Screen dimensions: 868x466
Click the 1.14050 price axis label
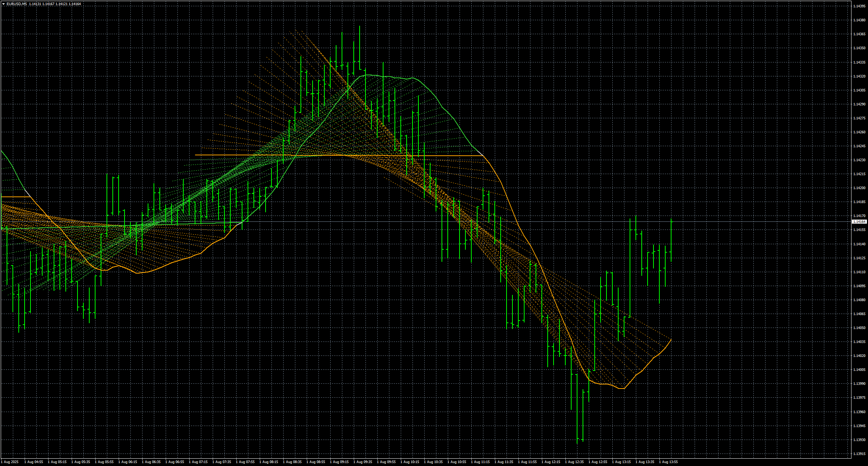pos(859,328)
